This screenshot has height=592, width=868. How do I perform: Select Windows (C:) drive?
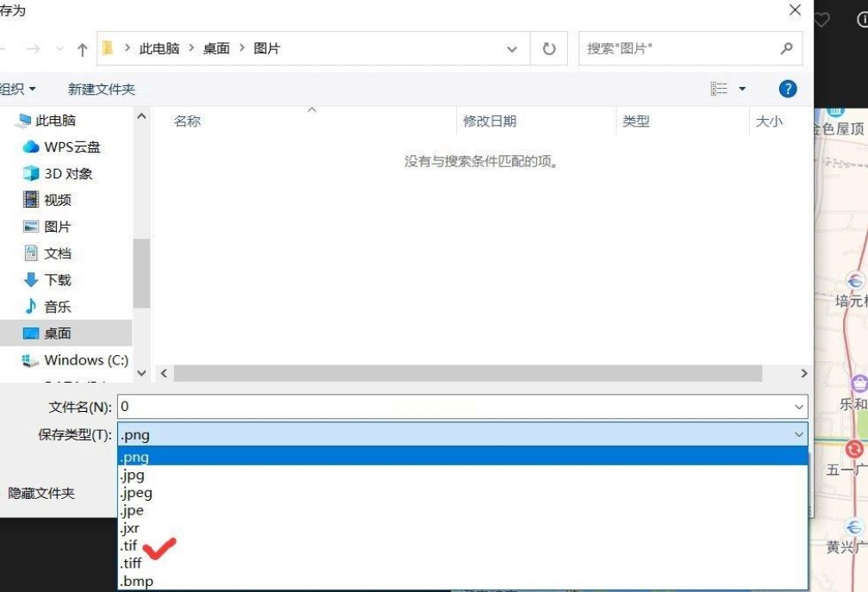coord(75,359)
